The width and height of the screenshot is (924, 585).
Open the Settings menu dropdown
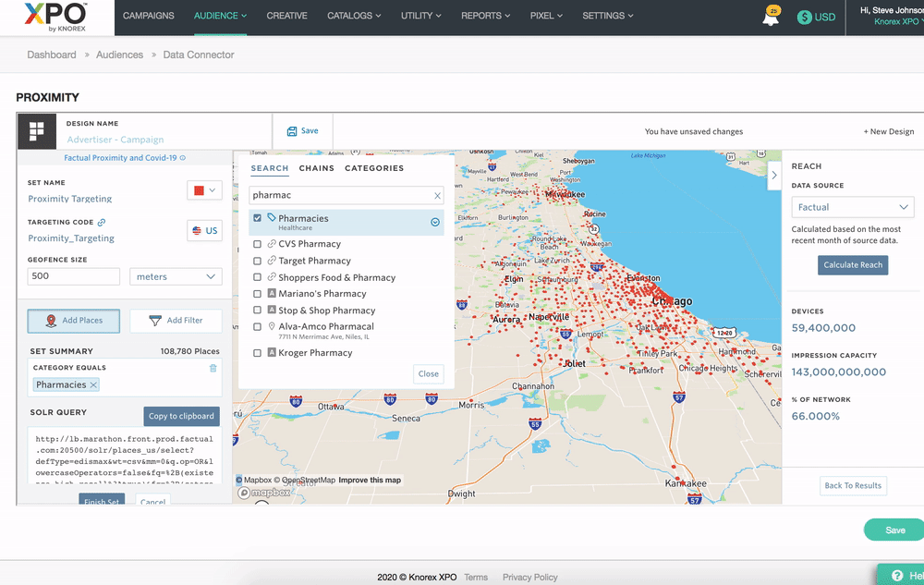pos(608,16)
